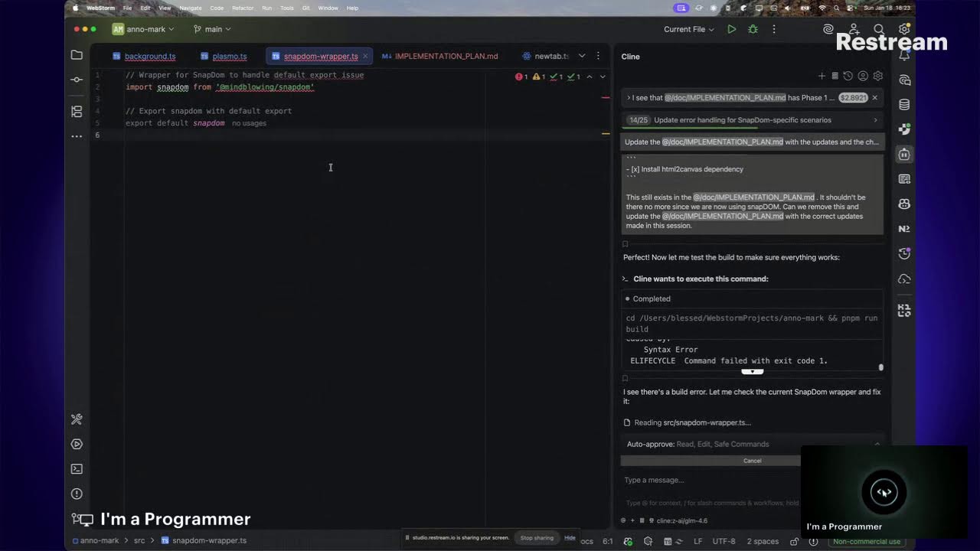Open the Terminal tool window

(77, 469)
